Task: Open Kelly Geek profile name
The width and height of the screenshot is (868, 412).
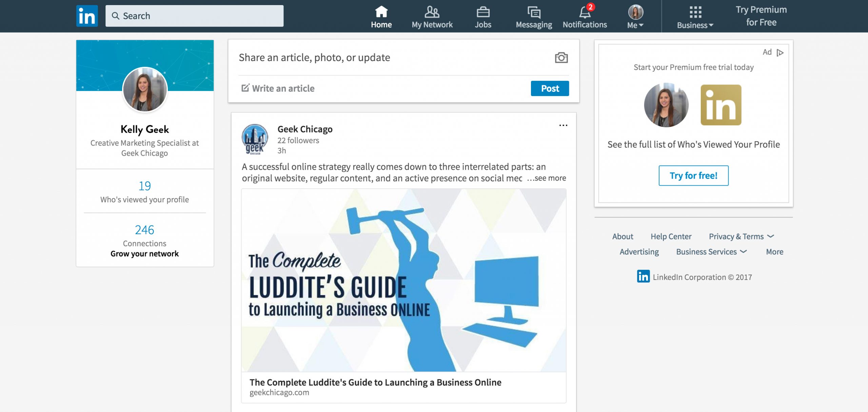Action: [145, 129]
